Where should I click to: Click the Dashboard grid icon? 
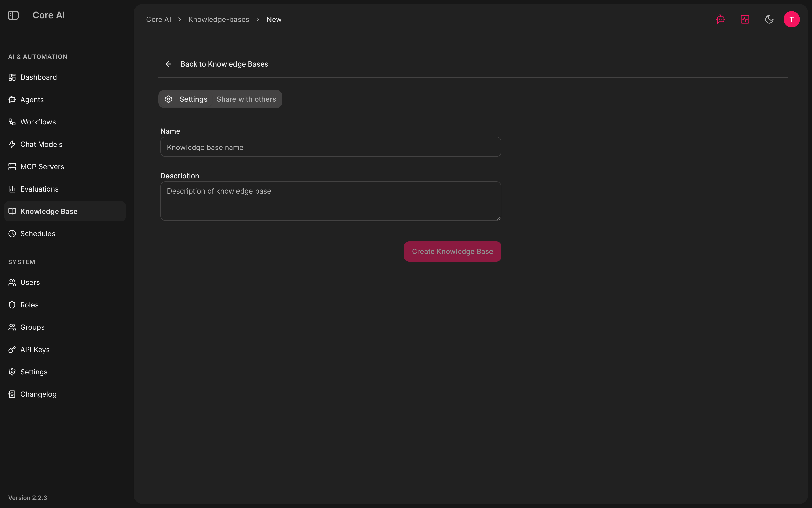(12, 77)
